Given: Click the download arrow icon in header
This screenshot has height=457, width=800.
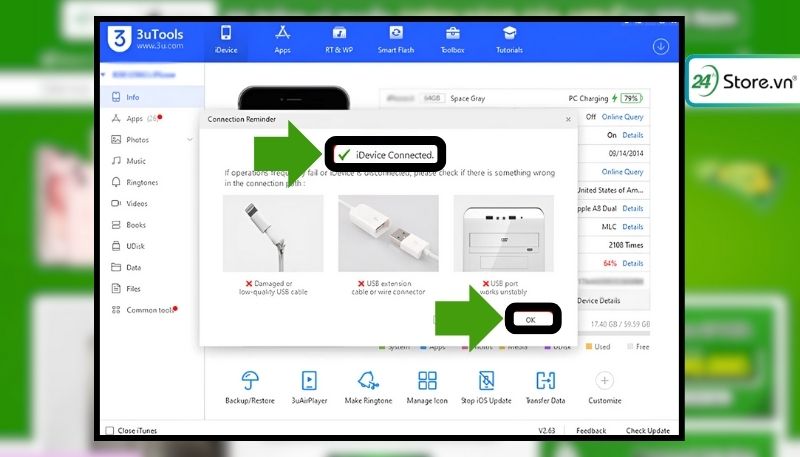Looking at the screenshot, I should pyautogui.click(x=661, y=47).
